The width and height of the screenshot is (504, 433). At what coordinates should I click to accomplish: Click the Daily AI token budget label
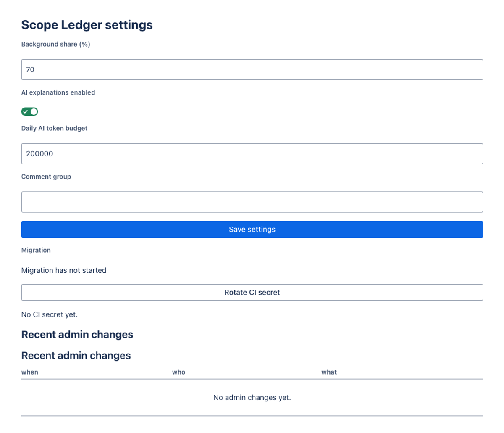pos(54,128)
